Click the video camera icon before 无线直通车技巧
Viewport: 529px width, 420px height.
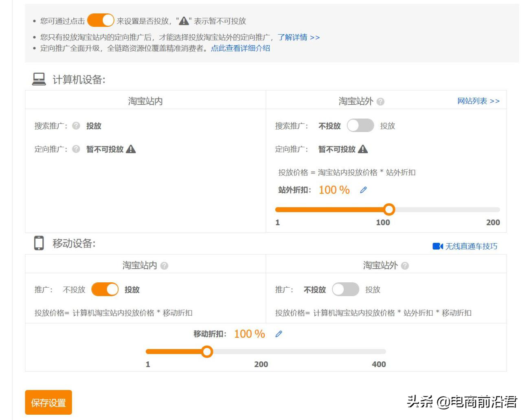437,246
